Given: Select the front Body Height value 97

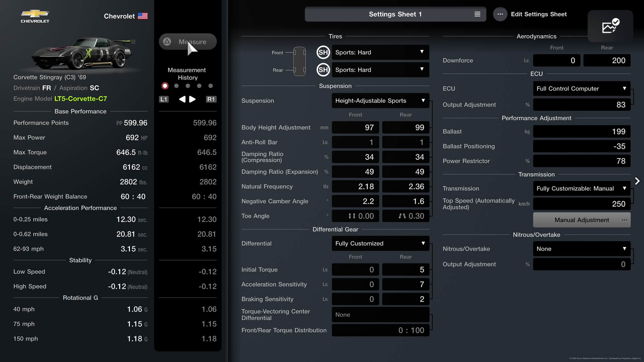Looking at the screenshot, I should [355, 127].
